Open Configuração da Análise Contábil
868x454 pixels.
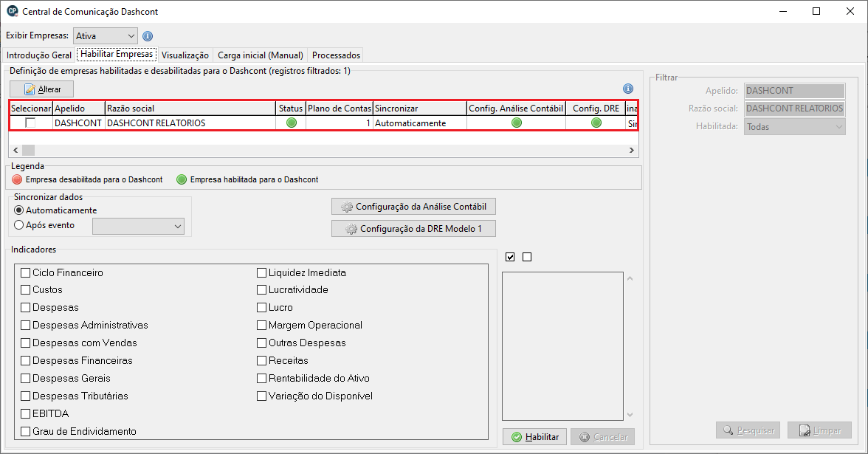click(x=413, y=207)
